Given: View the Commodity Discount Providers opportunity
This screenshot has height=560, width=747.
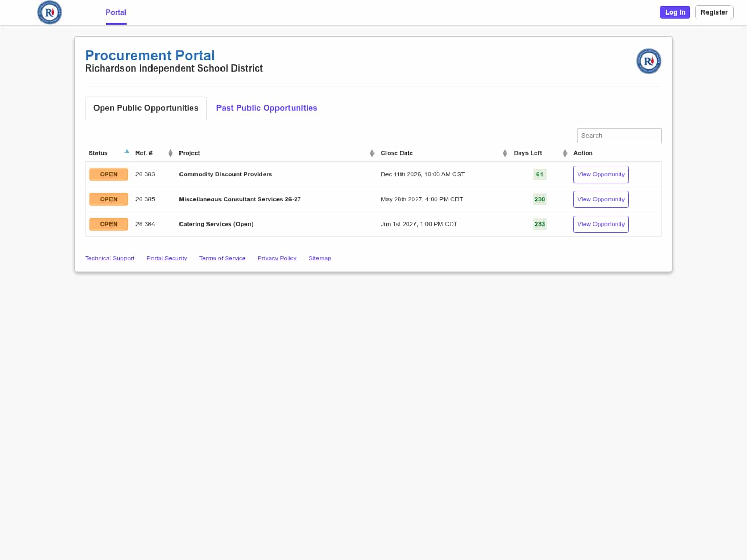Looking at the screenshot, I should pos(601,175).
